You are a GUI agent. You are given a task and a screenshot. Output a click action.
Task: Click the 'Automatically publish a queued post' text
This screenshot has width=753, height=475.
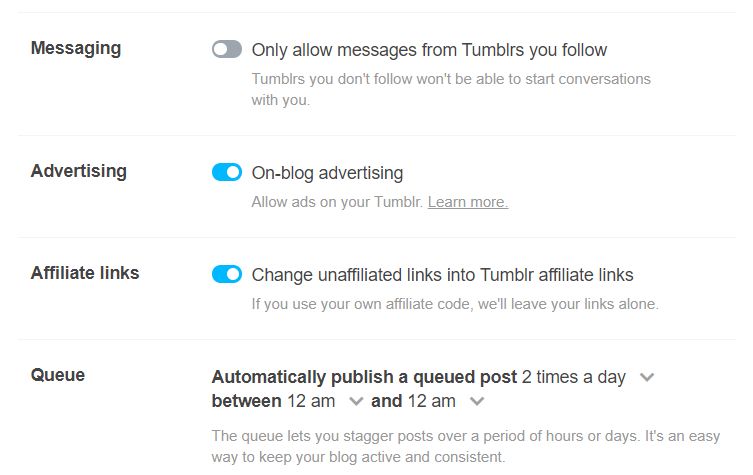pyautogui.click(x=364, y=377)
